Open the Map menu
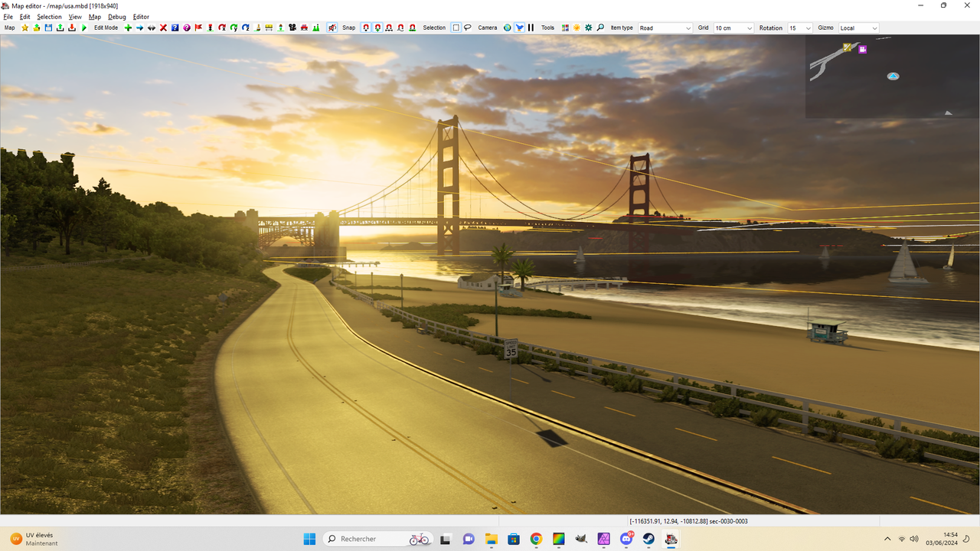This screenshot has height=551, width=980. click(95, 17)
